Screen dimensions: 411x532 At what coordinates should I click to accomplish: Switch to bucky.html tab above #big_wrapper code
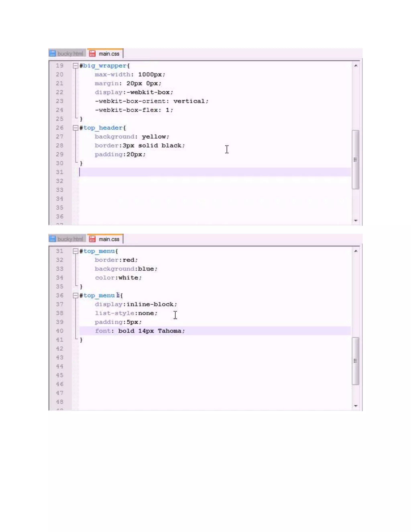pyautogui.click(x=67, y=54)
